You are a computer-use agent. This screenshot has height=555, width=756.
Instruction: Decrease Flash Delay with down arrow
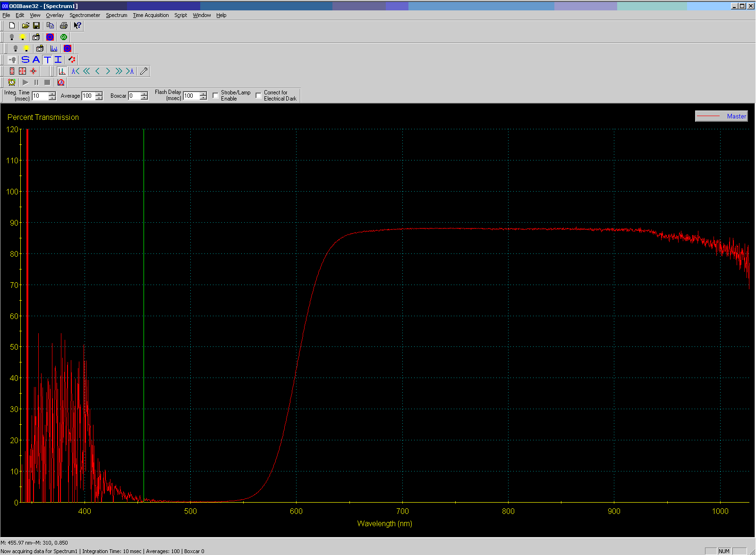pos(203,98)
